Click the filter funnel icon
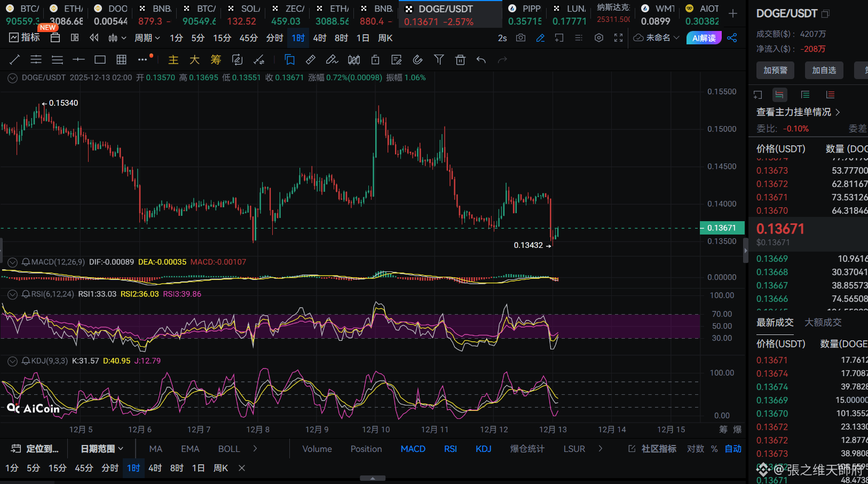 [x=439, y=60]
